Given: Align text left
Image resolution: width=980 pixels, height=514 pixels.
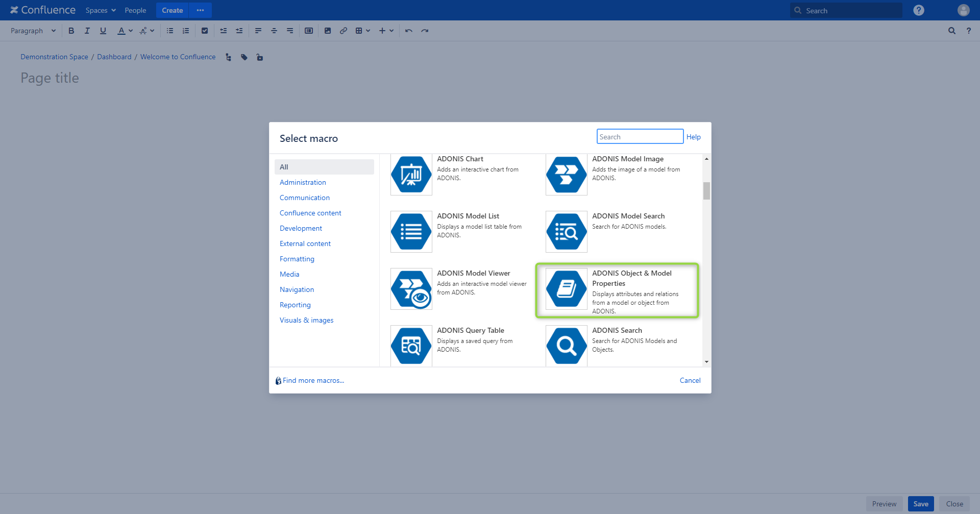Looking at the screenshot, I should (x=258, y=31).
